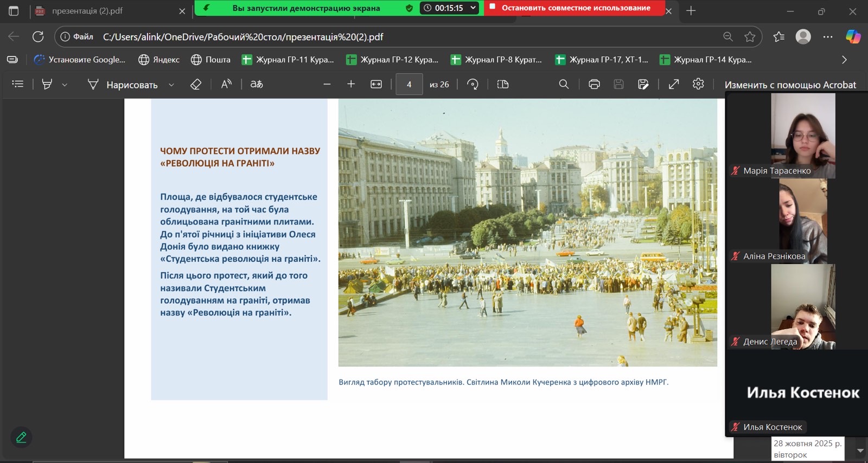Rotate the PDF page
Viewport: 868px width, 463px height.
pyautogui.click(x=473, y=84)
